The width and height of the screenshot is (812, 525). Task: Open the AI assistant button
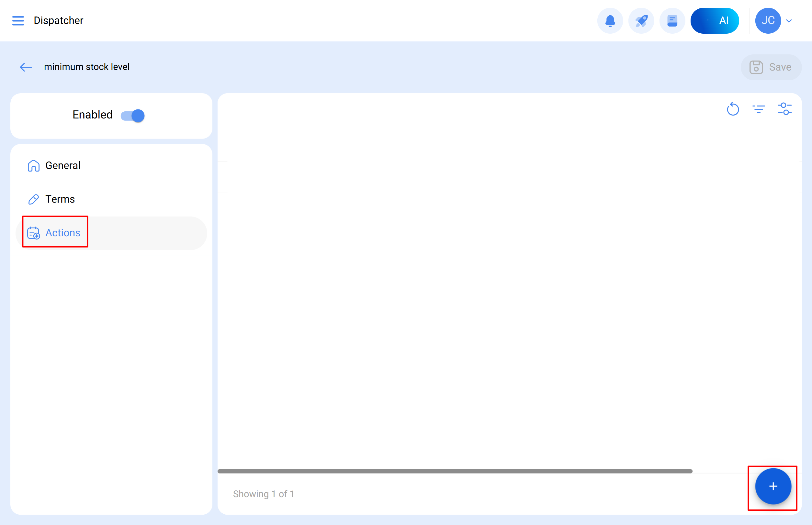pos(715,21)
